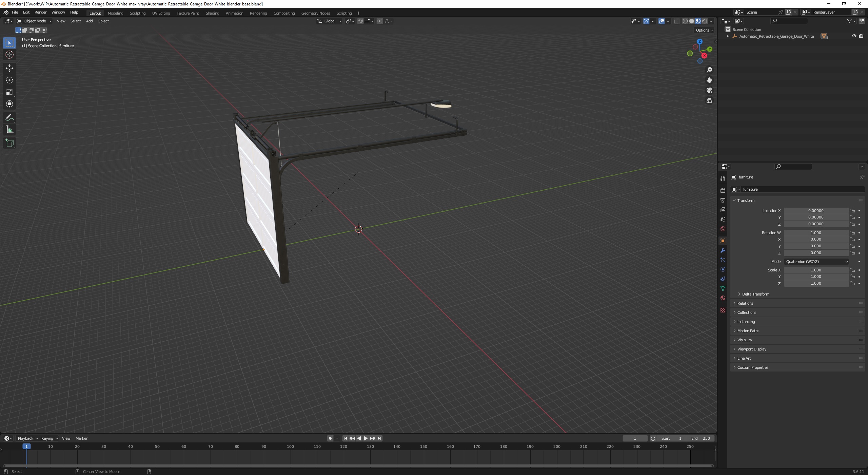Click the Play animation button
Screen dimensions: 868x475
(x=365, y=438)
